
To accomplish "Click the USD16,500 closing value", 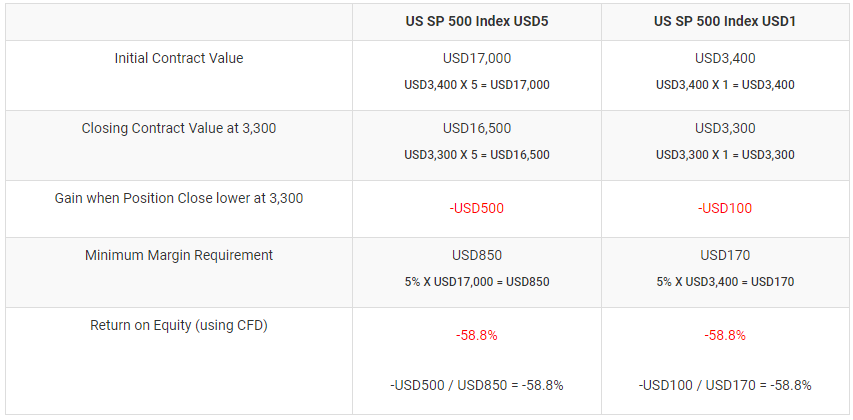I will coord(477,128).
